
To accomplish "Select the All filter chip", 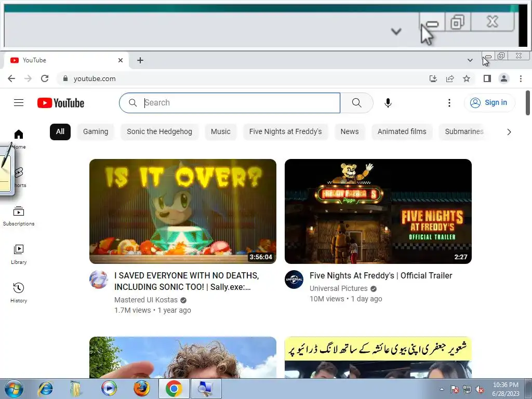I will click(60, 132).
